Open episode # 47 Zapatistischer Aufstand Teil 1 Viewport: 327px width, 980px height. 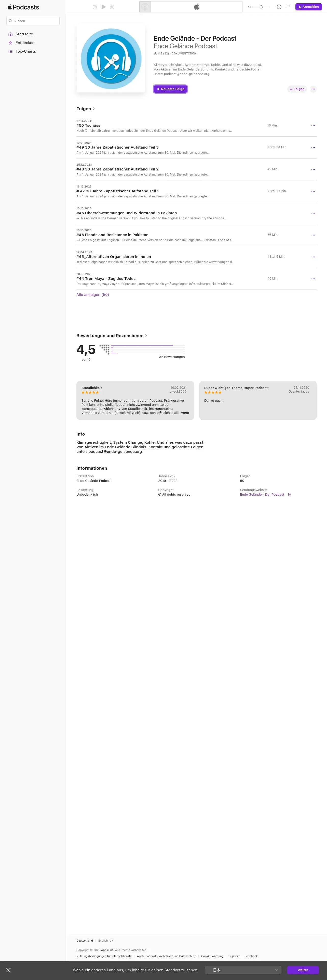(118, 191)
